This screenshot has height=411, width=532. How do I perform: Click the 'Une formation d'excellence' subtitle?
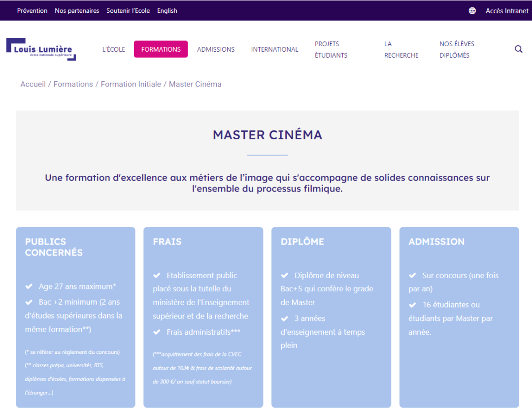pyautogui.click(x=267, y=183)
